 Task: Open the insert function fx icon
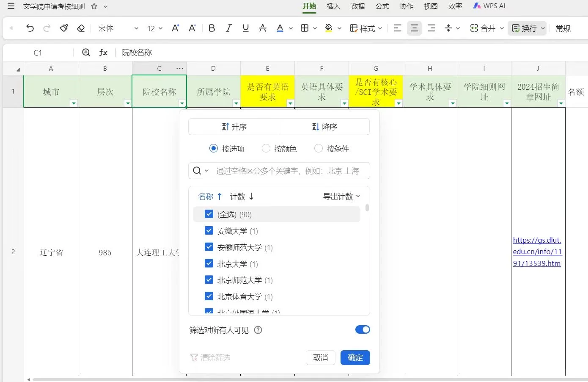(x=103, y=53)
